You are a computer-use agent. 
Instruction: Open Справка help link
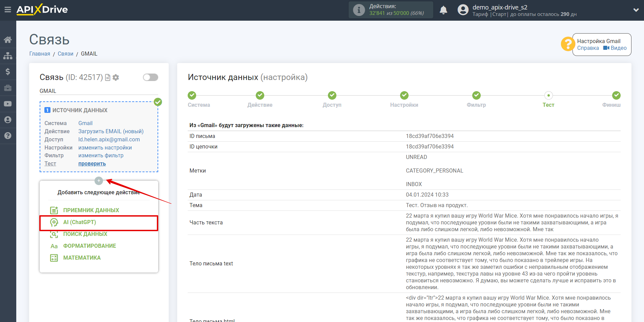[588, 48]
